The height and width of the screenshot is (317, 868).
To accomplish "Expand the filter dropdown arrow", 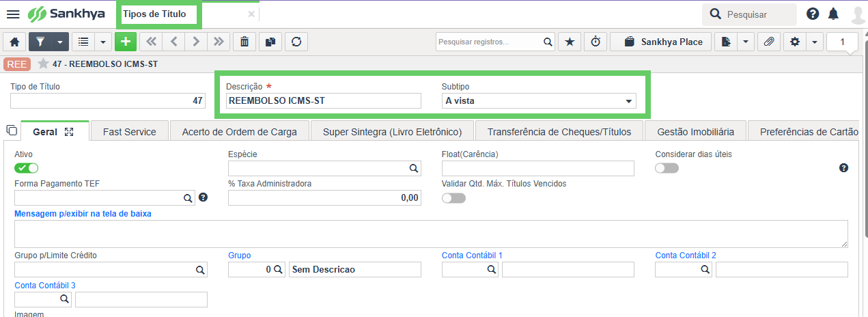I will (x=60, y=42).
